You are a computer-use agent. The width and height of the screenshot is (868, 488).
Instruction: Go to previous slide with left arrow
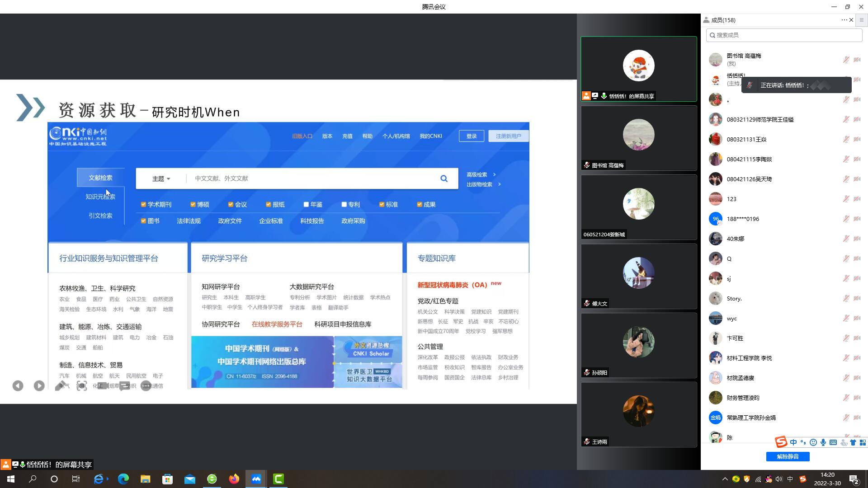pos(18,386)
